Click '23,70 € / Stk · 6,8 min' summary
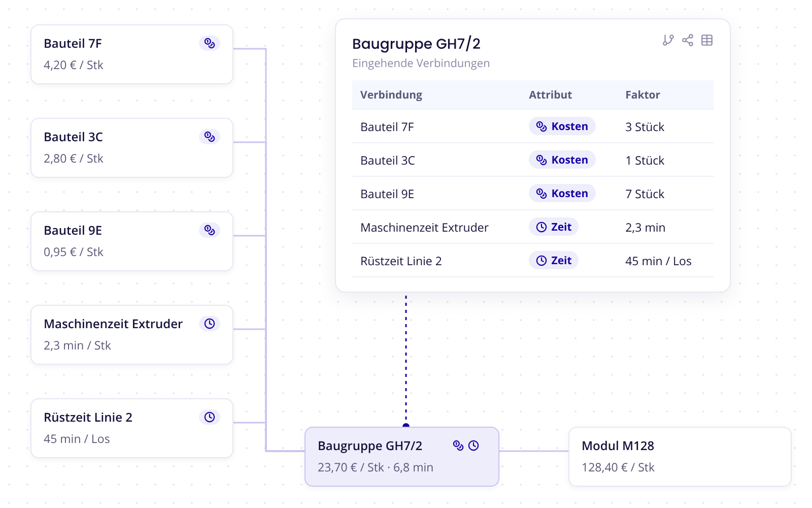This screenshot has width=812, height=508. 376,467
